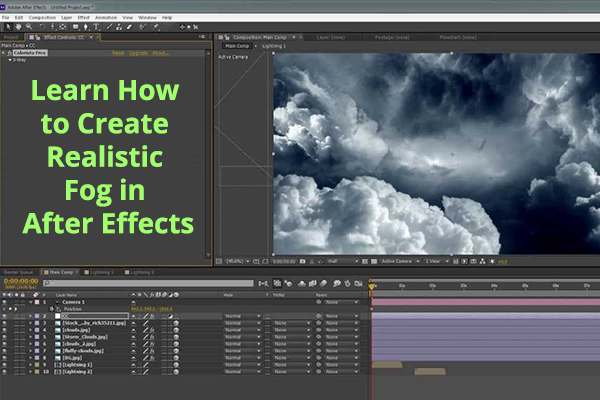Open the Animation menu
Screen dimensions: 600x400
(106, 18)
